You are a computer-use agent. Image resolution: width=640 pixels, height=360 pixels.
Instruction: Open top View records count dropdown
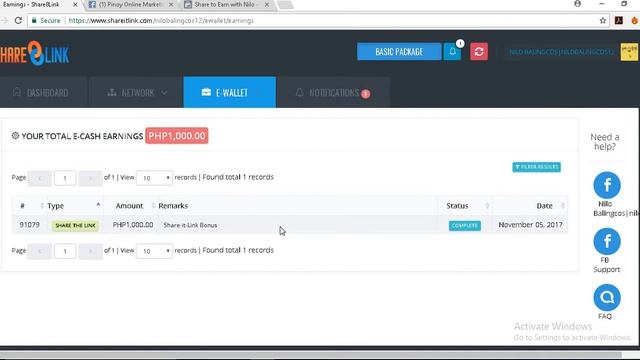(154, 178)
